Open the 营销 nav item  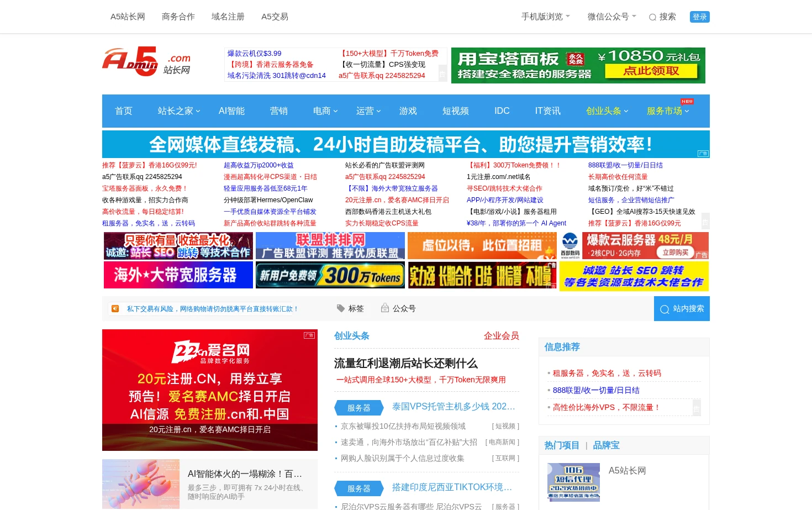(279, 111)
